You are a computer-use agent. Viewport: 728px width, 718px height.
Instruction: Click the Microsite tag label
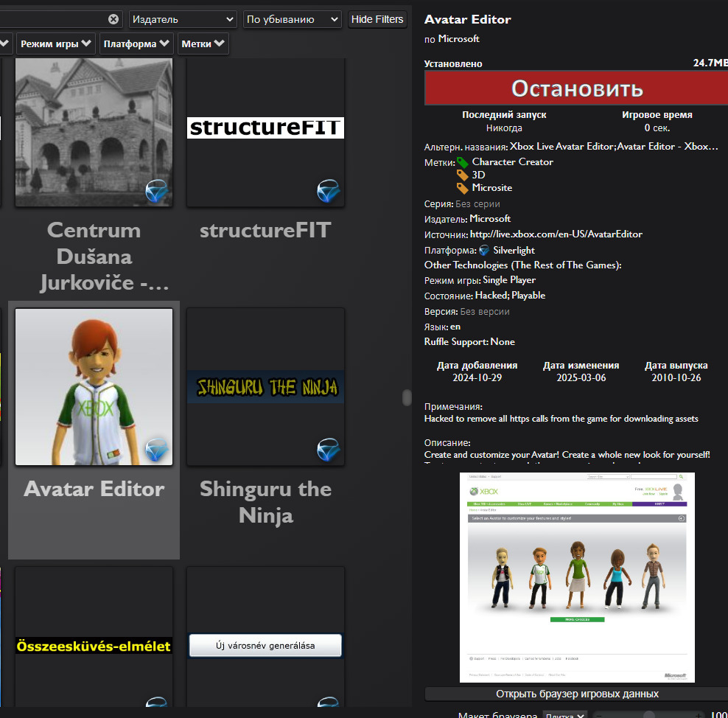(492, 188)
